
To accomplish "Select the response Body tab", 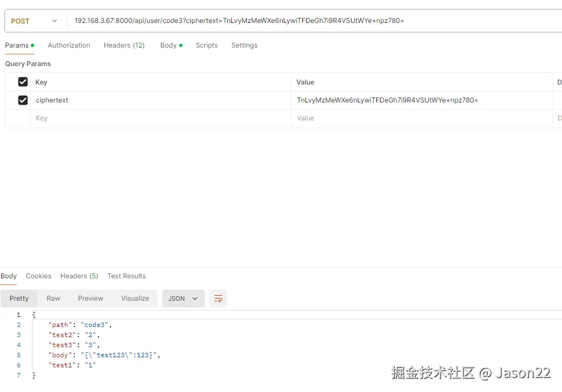I will (8, 276).
